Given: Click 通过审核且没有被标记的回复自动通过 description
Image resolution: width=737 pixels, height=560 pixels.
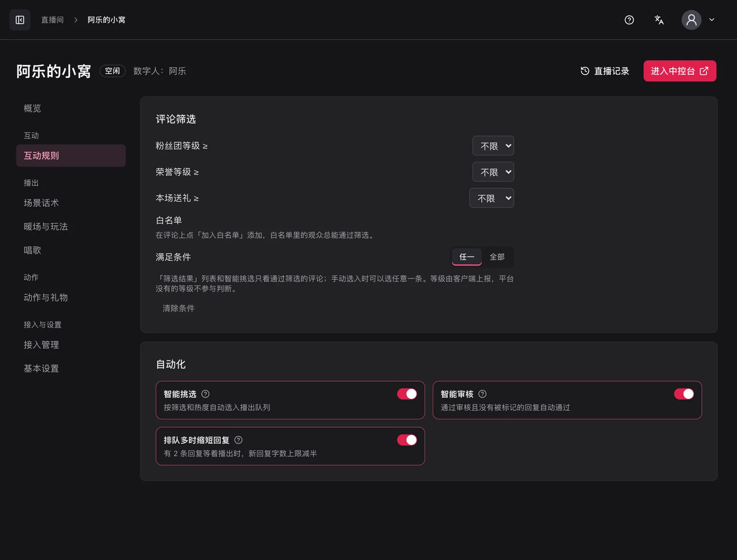Looking at the screenshot, I should pyautogui.click(x=505, y=408).
